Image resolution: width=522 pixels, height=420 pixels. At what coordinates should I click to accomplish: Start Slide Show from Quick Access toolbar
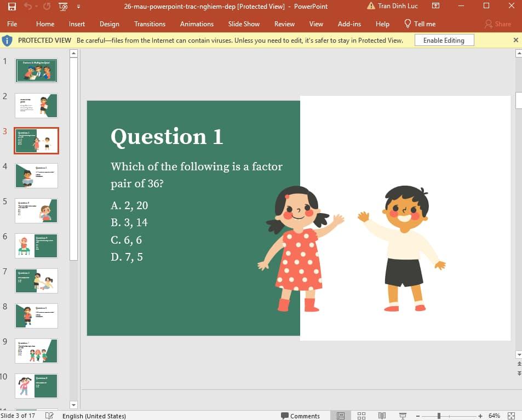pos(62,7)
